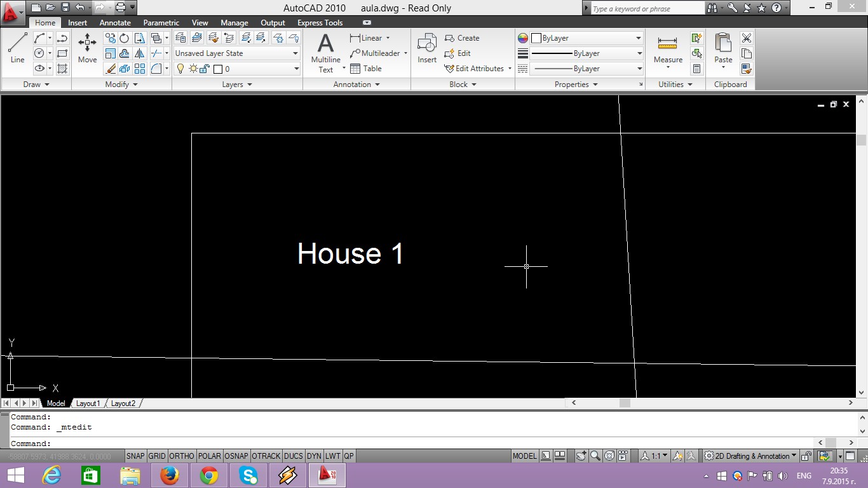Toggle DYN dynamic input

point(314,456)
